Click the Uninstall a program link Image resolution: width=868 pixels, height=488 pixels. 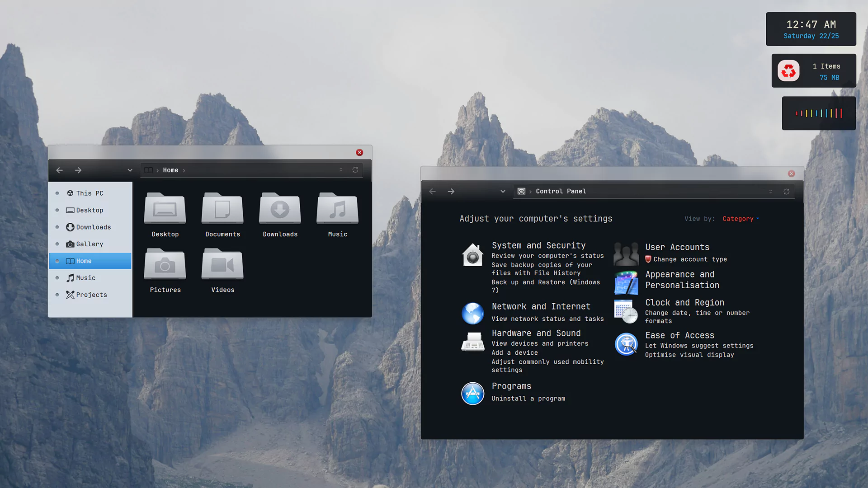(528, 398)
